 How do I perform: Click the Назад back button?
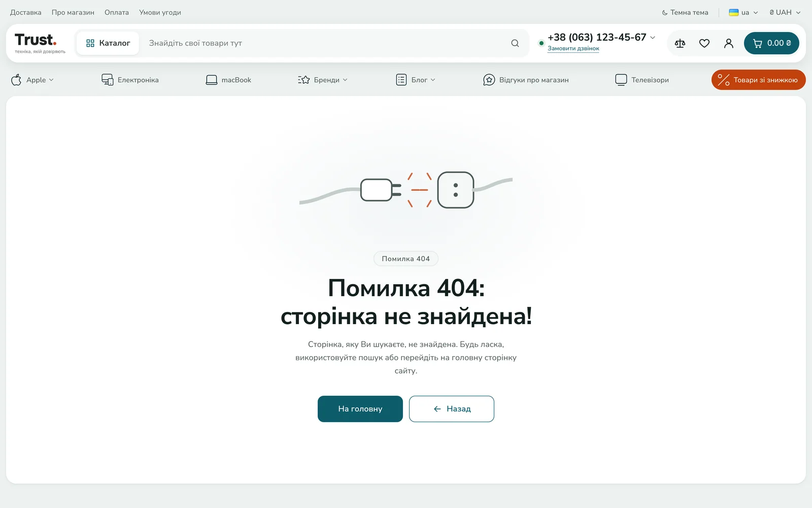point(452,409)
